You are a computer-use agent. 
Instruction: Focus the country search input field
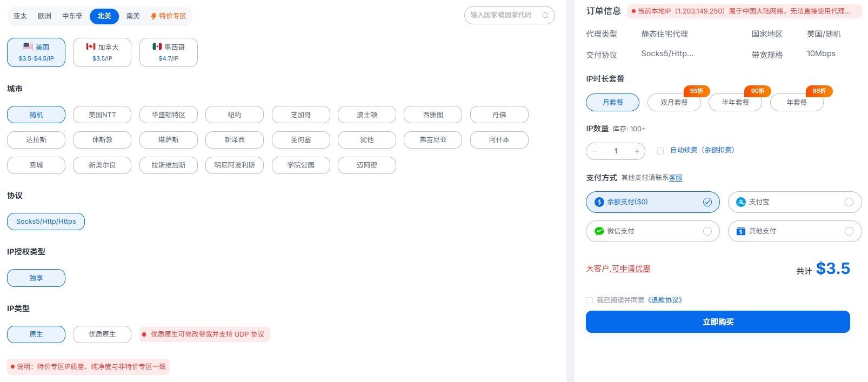[510, 15]
